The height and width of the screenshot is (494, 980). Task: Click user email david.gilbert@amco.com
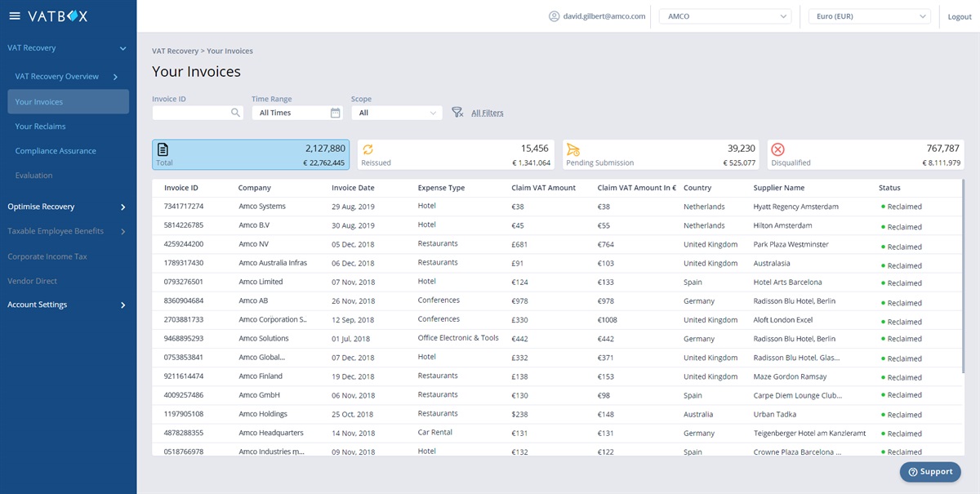[604, 16]
